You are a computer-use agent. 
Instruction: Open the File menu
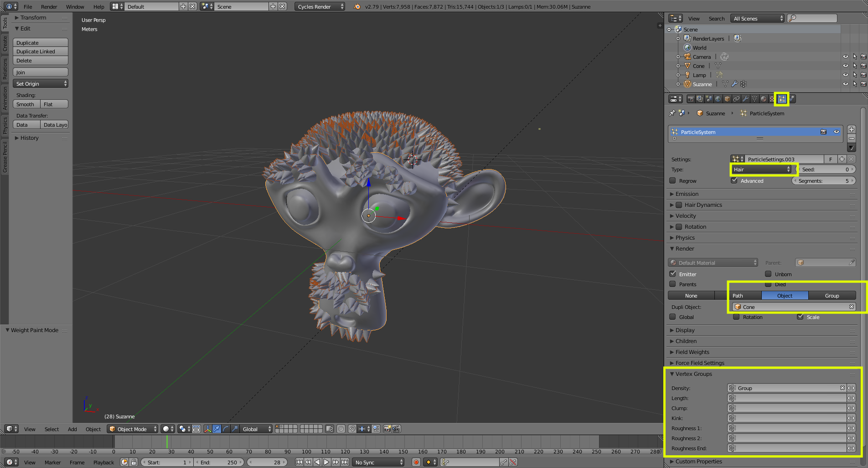(x=28, y=6)
